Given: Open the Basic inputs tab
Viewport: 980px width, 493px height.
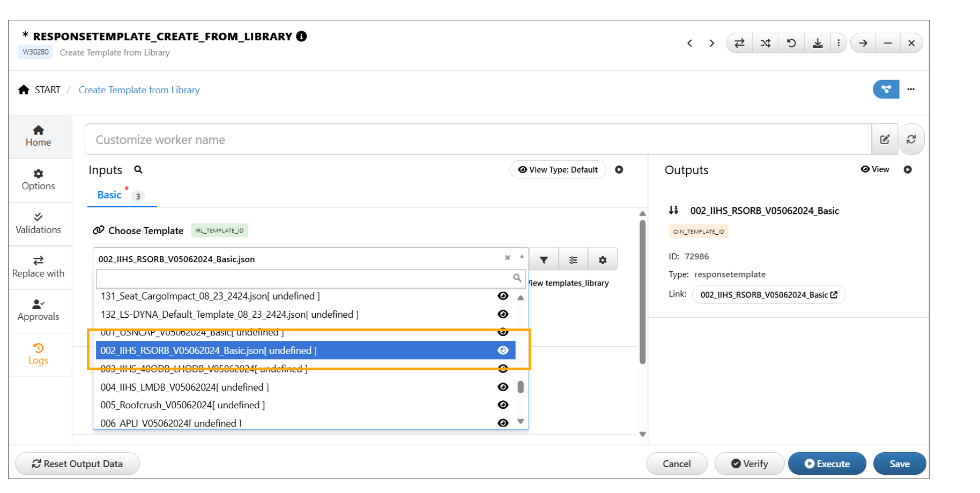Looking at the screenshot, I should pos(109,195).
